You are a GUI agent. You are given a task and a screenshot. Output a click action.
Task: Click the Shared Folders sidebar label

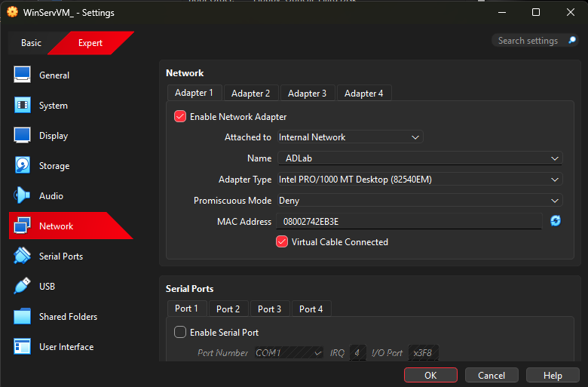(68, 316)
